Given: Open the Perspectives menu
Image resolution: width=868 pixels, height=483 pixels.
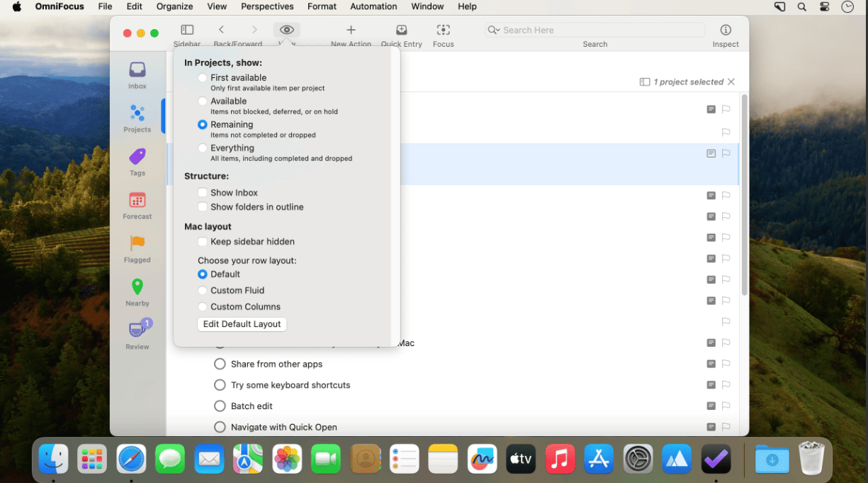Looking at the screenshot, I should pyautogui.click(x=267, y=6).
